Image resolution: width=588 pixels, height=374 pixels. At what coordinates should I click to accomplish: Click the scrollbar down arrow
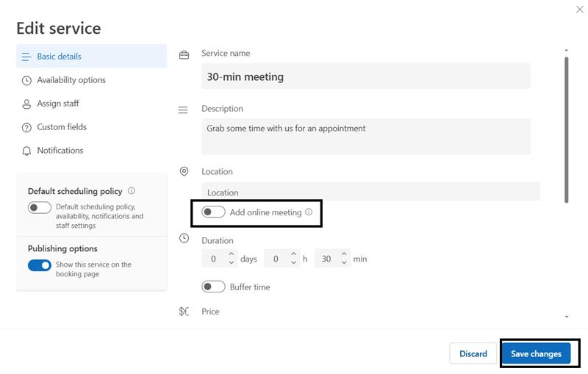pyautogui.click(x=566, y=317)
